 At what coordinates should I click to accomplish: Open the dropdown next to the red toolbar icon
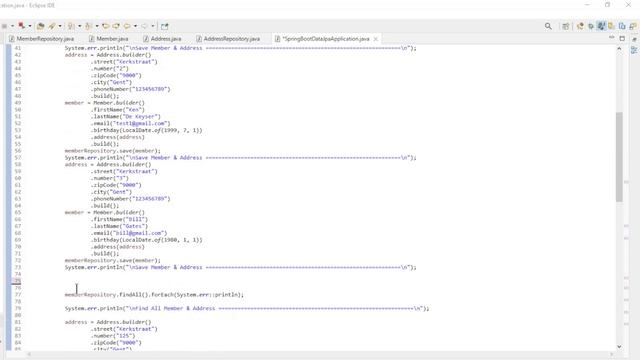coord(30,26)
